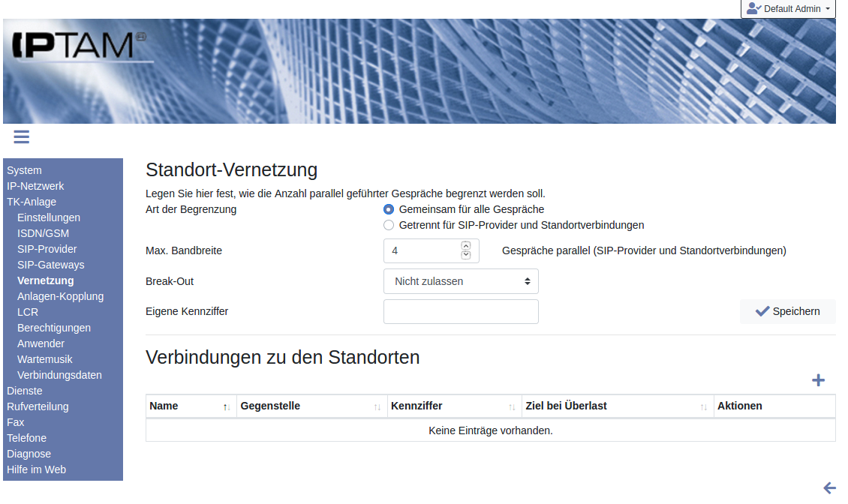Click the Speichern button

click(787, 311)
